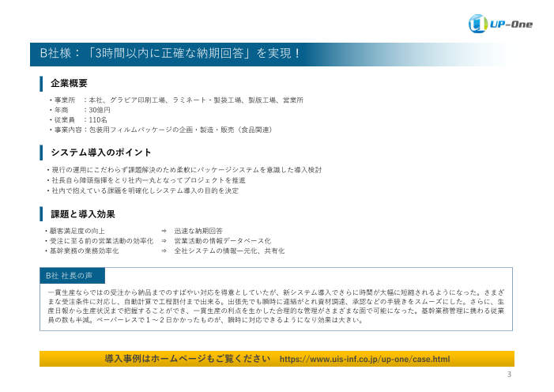Click 営業活動の情報データベース化 text
Image resolution: width=554 pixels, height=392 pixels.
point(223,241)
